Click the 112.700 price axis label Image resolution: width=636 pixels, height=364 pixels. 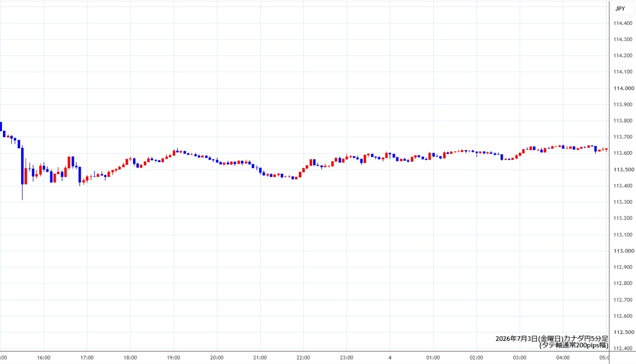622,300
